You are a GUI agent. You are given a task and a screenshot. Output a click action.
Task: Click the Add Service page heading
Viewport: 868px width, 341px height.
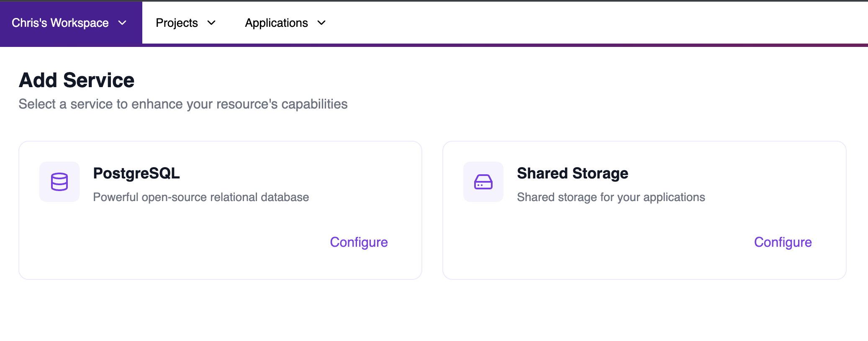(x=77, y=80)
